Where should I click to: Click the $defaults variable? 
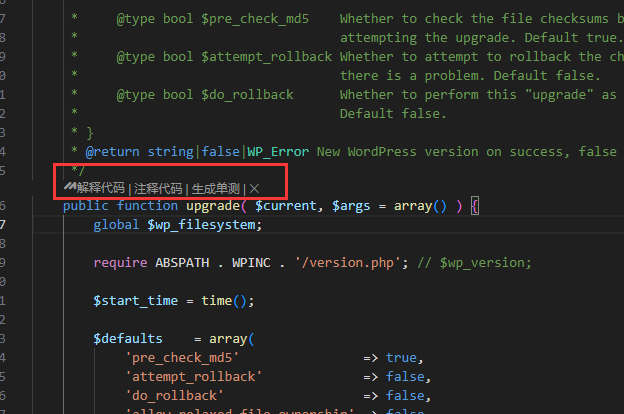(128, 339)
